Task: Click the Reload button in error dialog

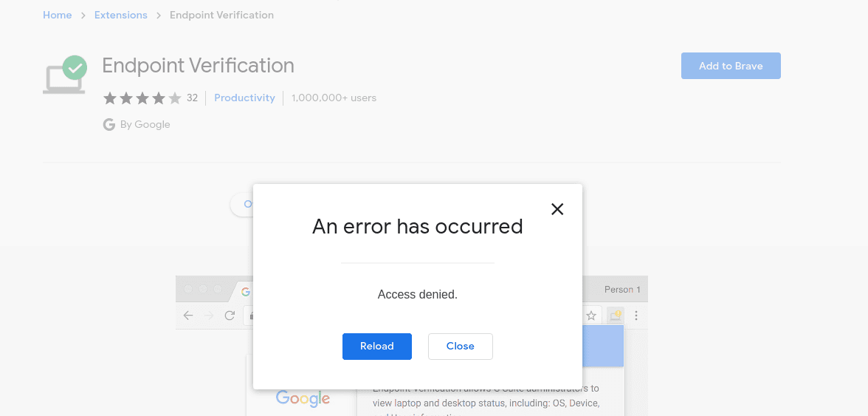Action: click(x=377, y=347)
